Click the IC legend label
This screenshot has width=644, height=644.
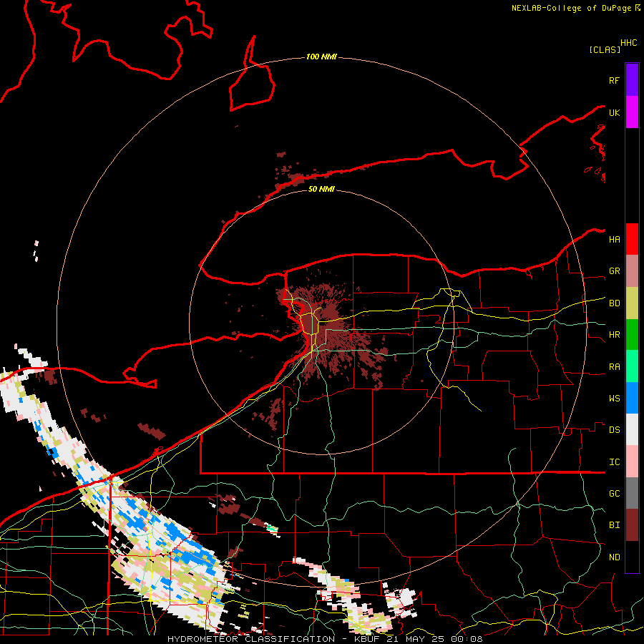pos(614,462)
